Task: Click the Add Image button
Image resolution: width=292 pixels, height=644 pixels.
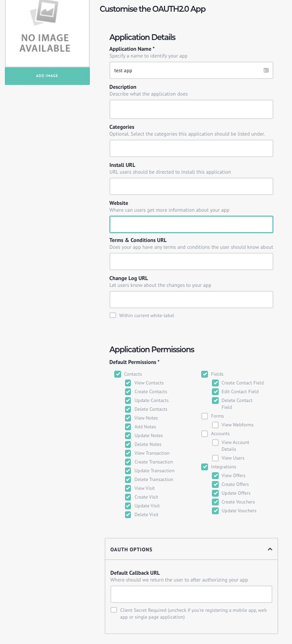Action: tap(47, 76)
